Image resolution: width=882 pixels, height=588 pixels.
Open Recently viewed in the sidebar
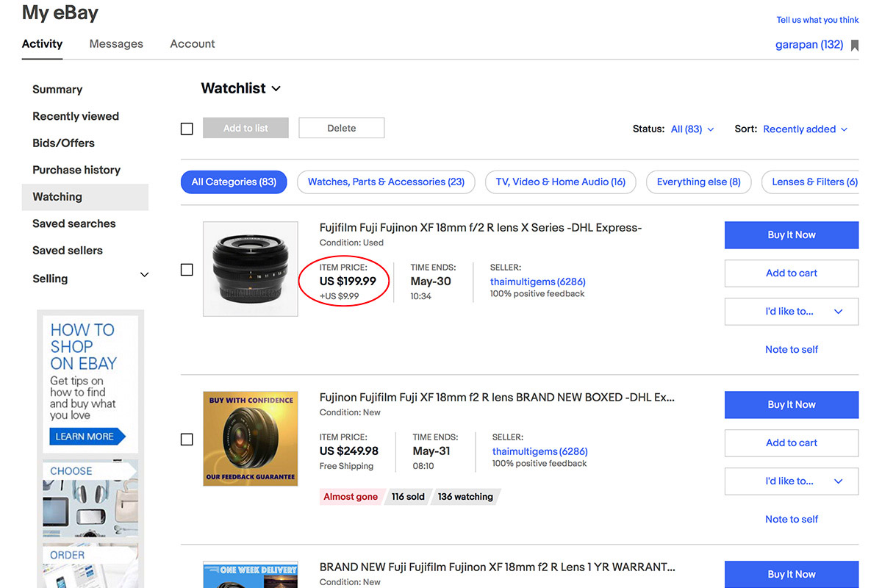pos(76,116)
